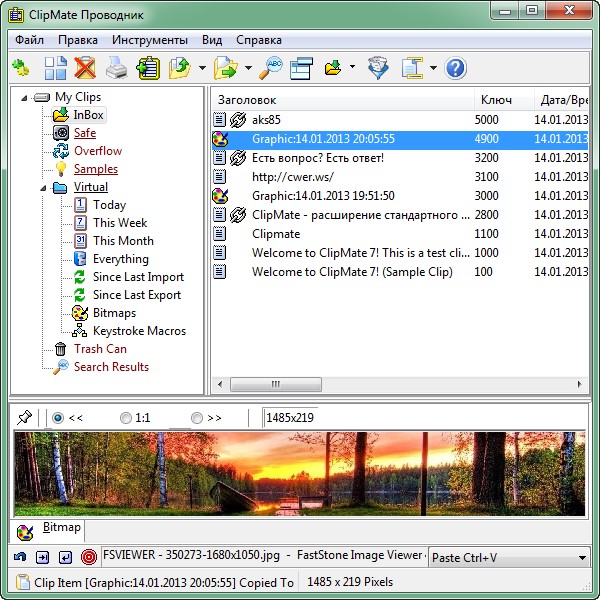Select the '>>' zoom radio button
Screen dimensions: 600x600
tap(197, 418)
